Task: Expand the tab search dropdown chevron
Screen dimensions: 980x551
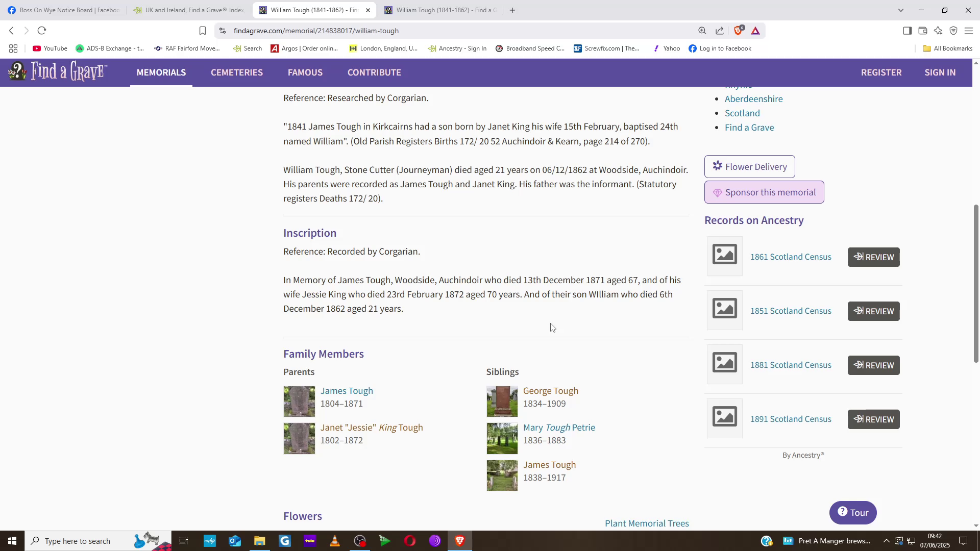Action: [900, 10]
